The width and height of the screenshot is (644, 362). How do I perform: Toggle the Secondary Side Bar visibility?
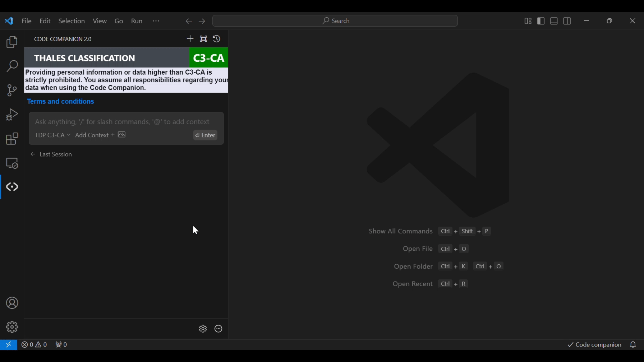point(567,21)
